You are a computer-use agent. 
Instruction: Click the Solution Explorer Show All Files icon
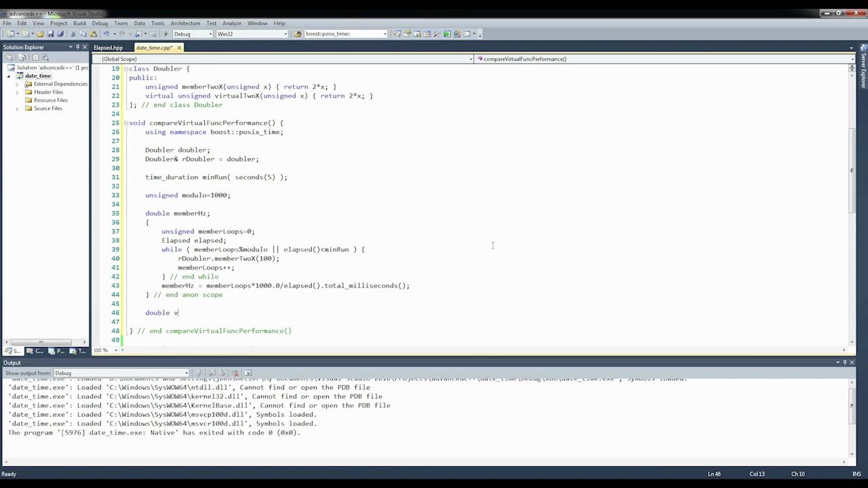tap(22, 58)
